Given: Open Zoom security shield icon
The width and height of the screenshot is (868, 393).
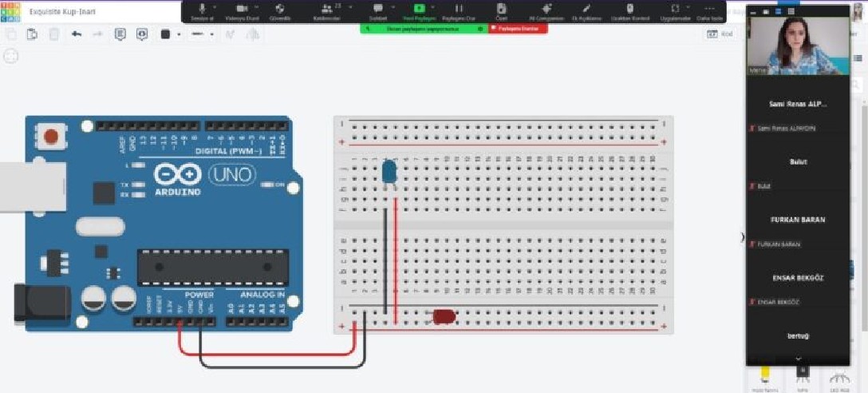Looking at the screenshot, I should click(280, 11).
